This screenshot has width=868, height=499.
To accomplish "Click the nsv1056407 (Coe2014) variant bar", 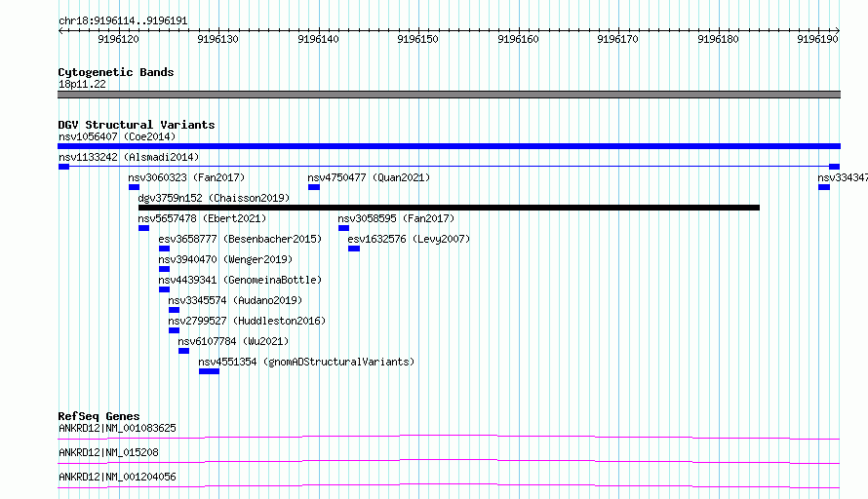I will [x=449, y=146].
